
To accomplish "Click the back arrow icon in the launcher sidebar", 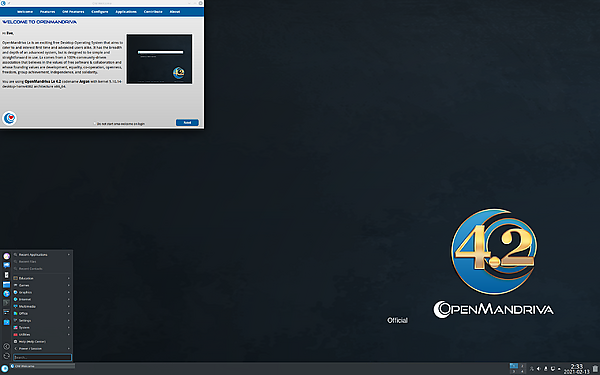I will [7, 346].
